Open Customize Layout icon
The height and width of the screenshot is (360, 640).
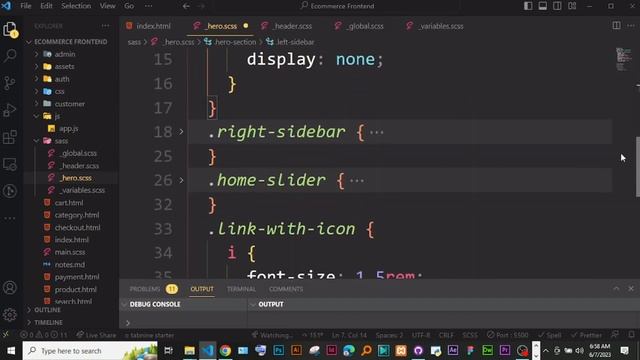coord(572,6)
